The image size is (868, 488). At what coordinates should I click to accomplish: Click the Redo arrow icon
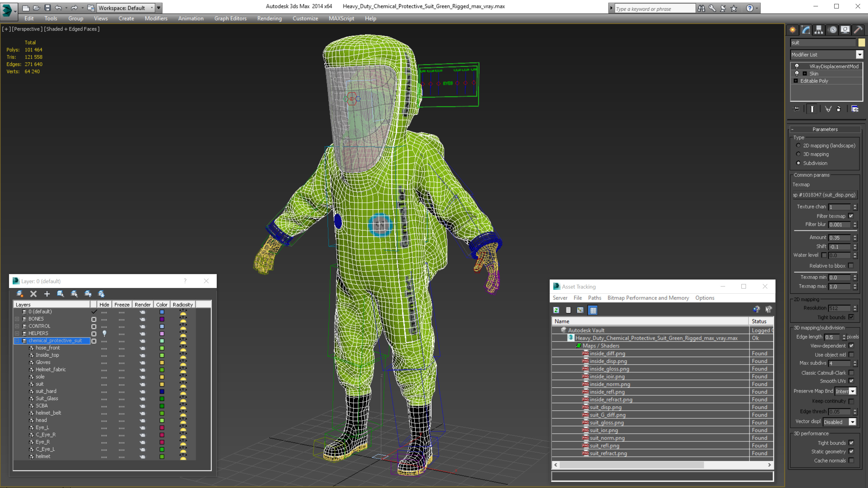click(74, 8)
